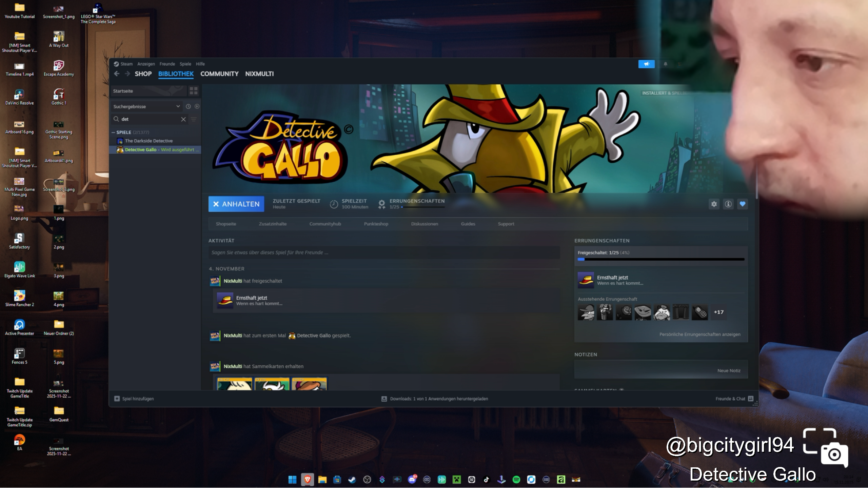The height and width of the screenshot is (488, 868).
Task: Switch library to grid collections view icon
Action: tap(194, 91)
